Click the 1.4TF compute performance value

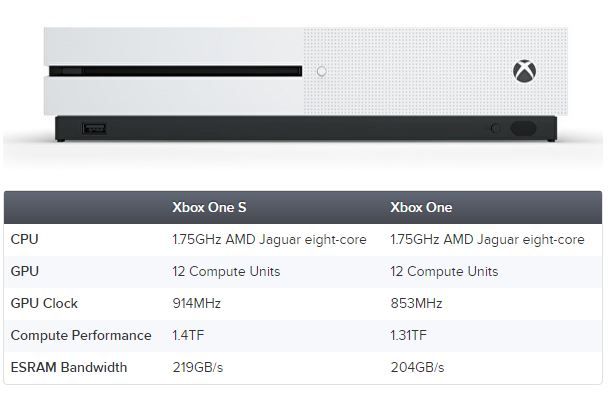click(188, 335)
